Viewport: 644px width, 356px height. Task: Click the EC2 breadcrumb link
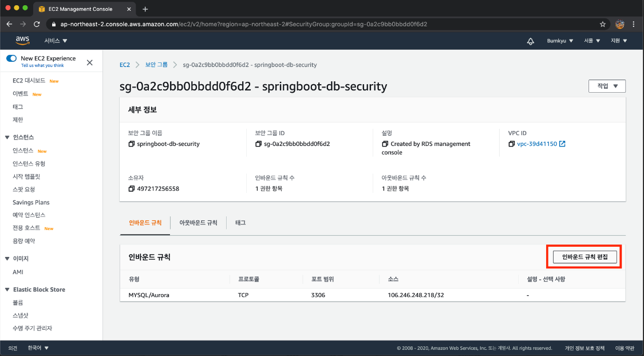pos(125,65)
